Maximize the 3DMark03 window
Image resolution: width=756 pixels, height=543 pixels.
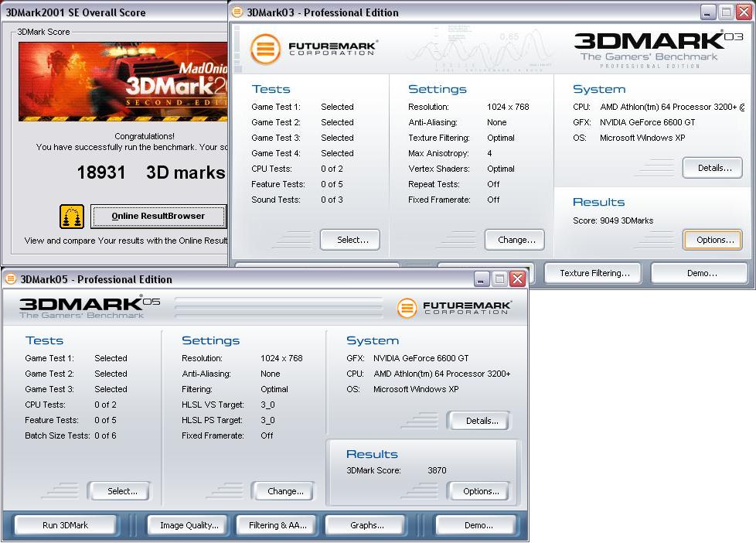click(x=726, y=12)
